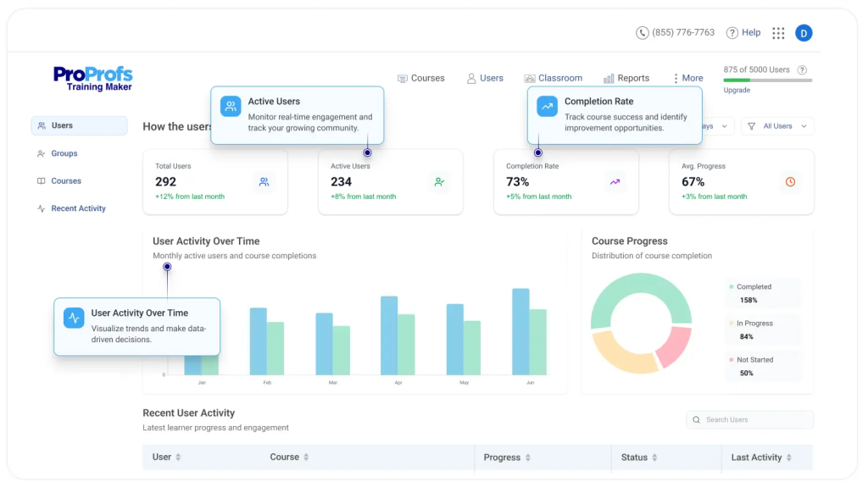Select Groups in the left sidebar
This screenshot has height=488, width=868.
coord(64,153)
